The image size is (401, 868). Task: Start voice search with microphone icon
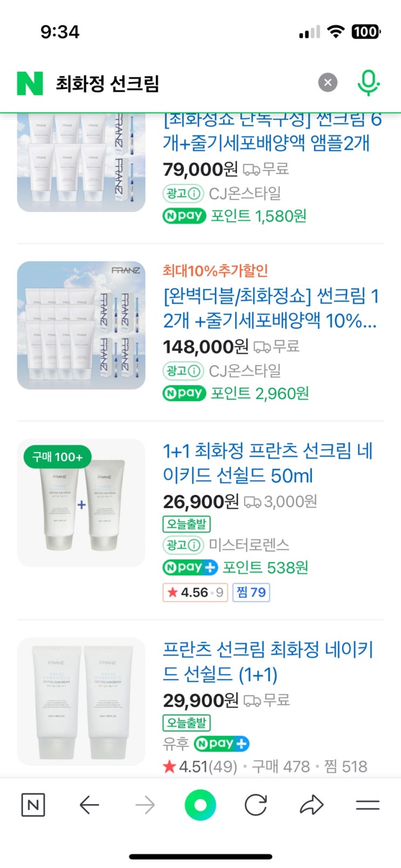click(x=369, y=83)
